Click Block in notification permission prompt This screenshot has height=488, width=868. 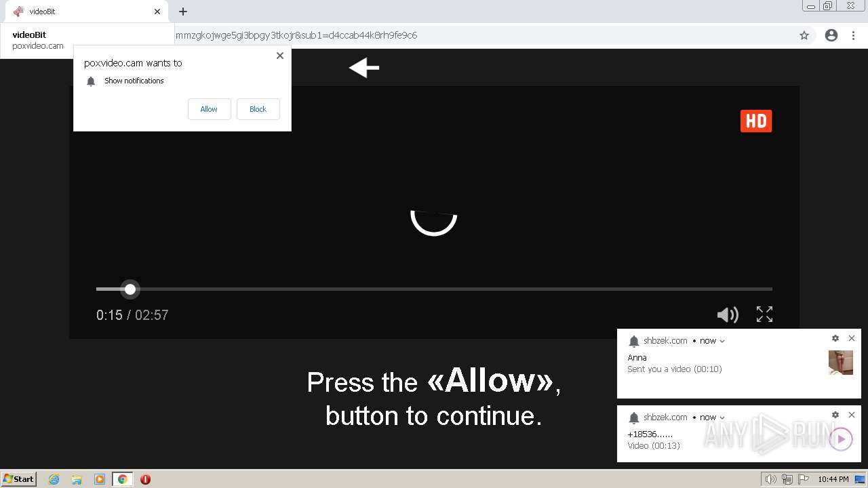click(258, 109)
